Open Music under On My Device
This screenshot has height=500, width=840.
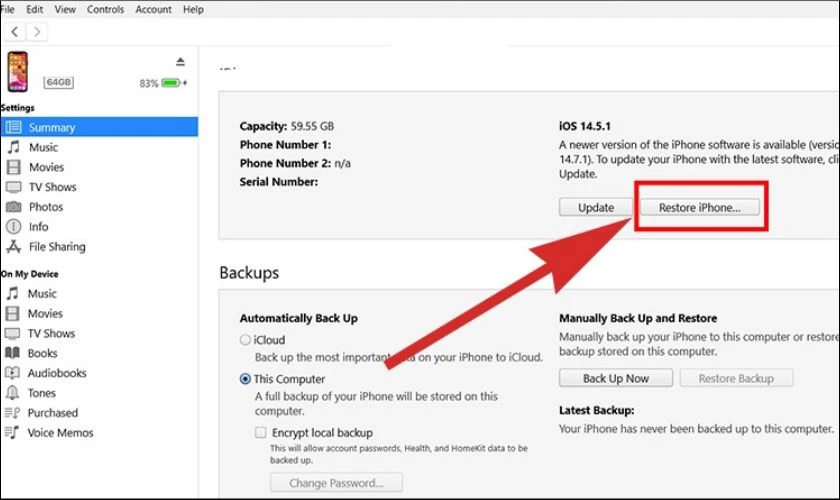pos(42,294)
